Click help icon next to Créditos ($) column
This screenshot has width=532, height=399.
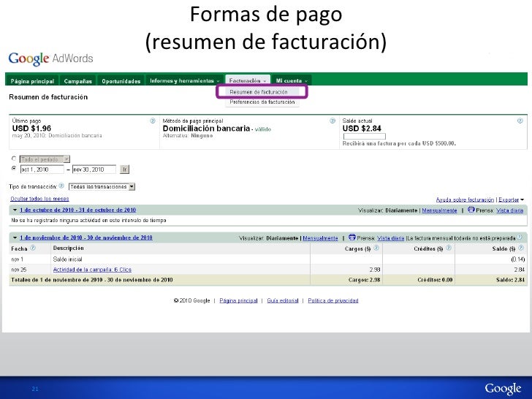click(449, 248)
